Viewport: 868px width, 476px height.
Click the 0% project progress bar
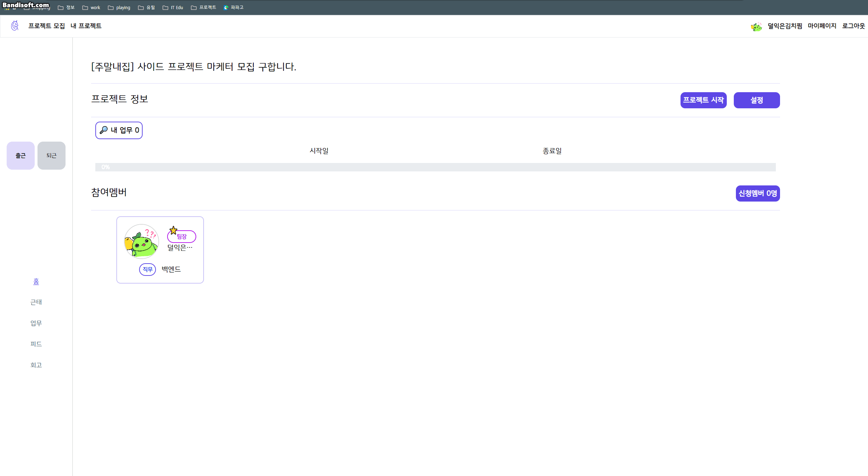click(435, 167)
